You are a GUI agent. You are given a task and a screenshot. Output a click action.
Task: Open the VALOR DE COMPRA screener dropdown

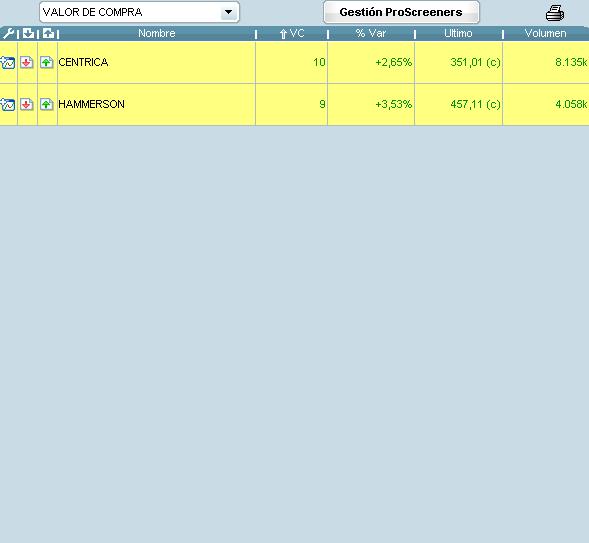(139, 12)
